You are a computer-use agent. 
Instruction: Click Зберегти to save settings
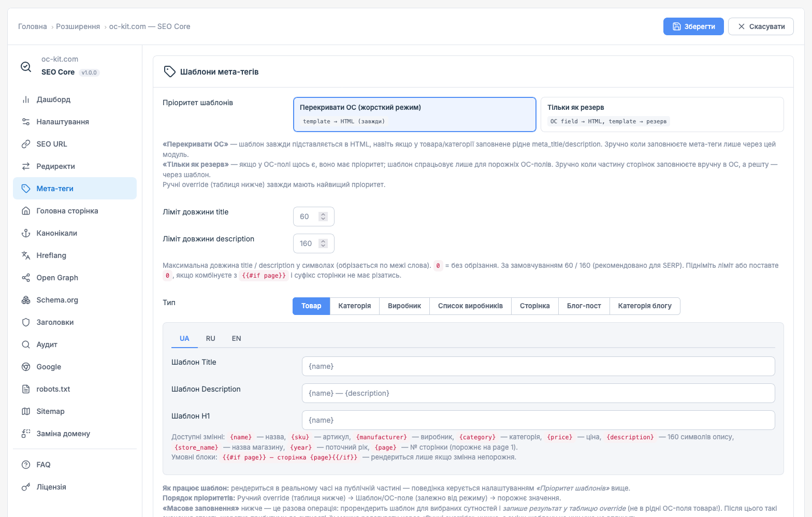point(693,26)
